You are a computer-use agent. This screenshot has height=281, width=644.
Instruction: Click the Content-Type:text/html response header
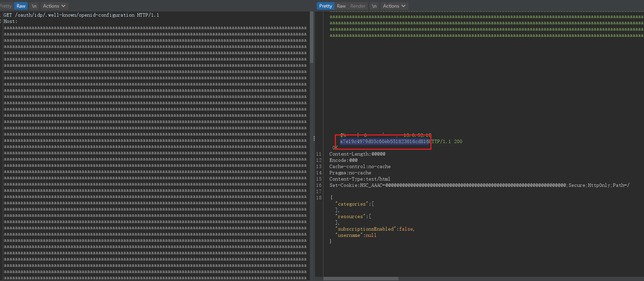tap(360, 179)
